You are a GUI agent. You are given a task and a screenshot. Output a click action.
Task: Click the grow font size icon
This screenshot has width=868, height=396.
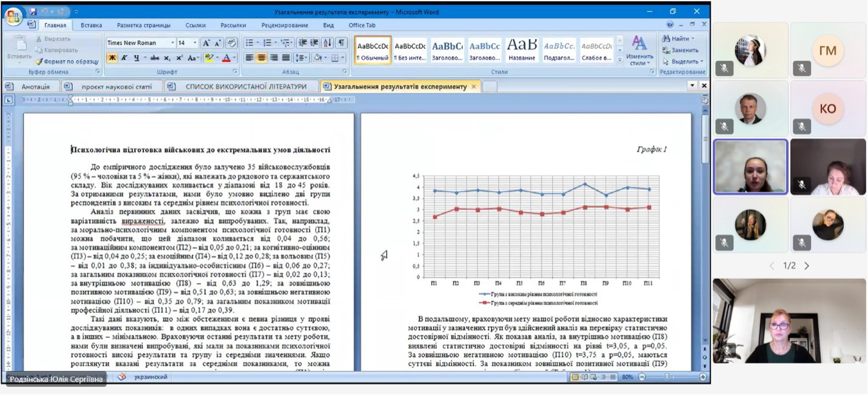click(206, 43)
